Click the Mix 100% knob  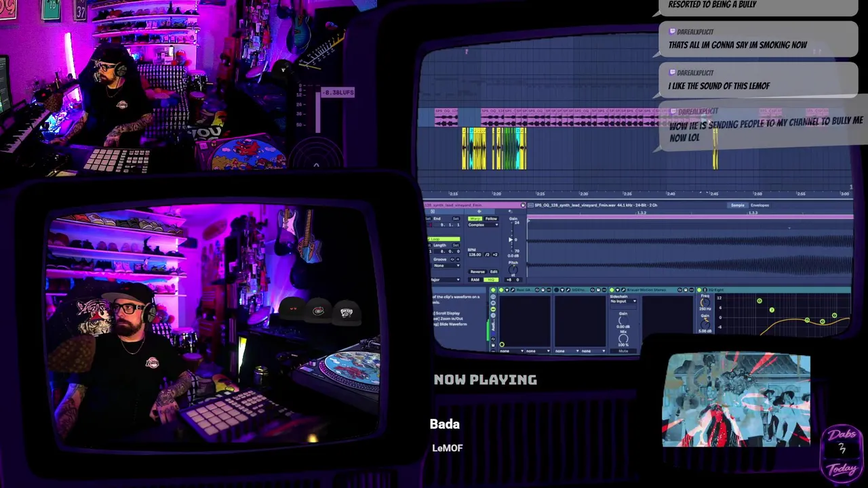coord(623,338)
